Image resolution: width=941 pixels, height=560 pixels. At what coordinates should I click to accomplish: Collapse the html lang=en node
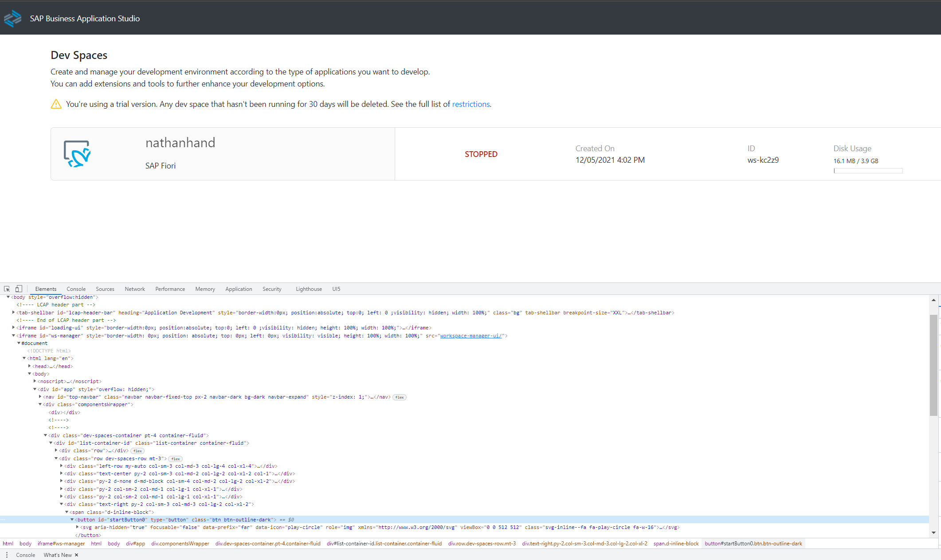[24, 358]
